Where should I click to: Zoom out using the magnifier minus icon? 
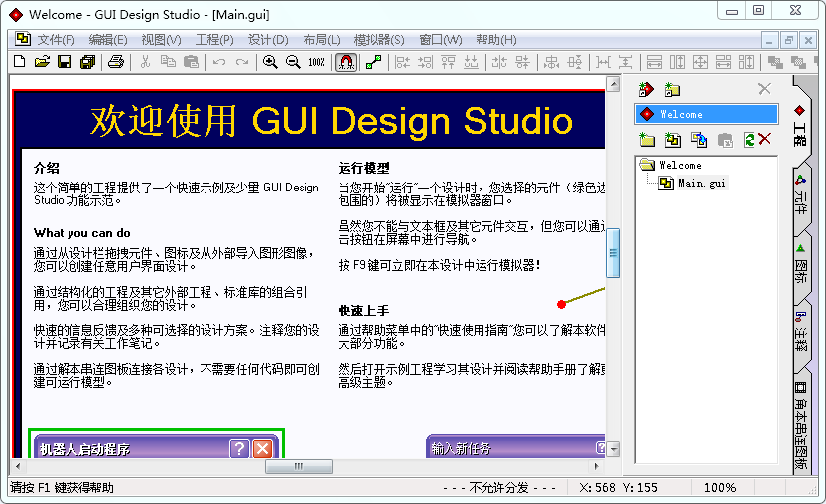pyautogui.click(x=292, y=62)
